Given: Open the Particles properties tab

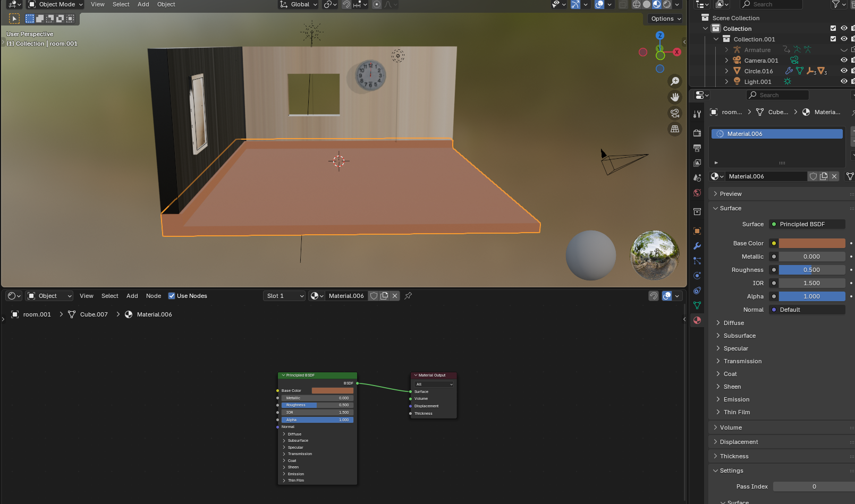Looking at the screenshot, I should point(697,261).
